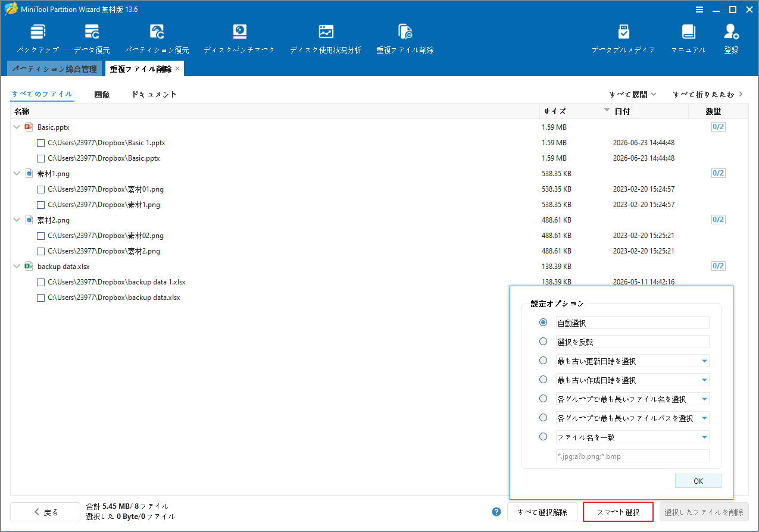Open the マニュアル (Manual) icon
This screenshot has width=759, height=532.
coord(688,39)
